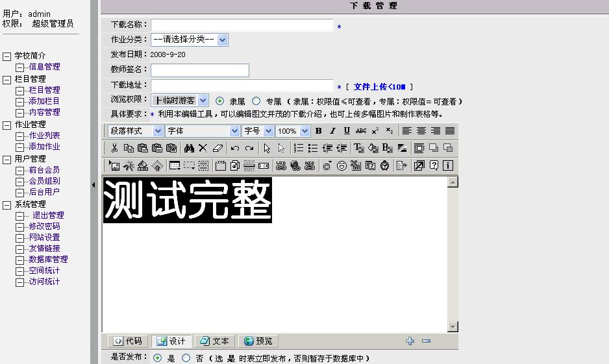This screenshot has height=364, width=609.
Task: Open the 段落样式 paragraph style dropdown
Action: [x=135, y=131]
